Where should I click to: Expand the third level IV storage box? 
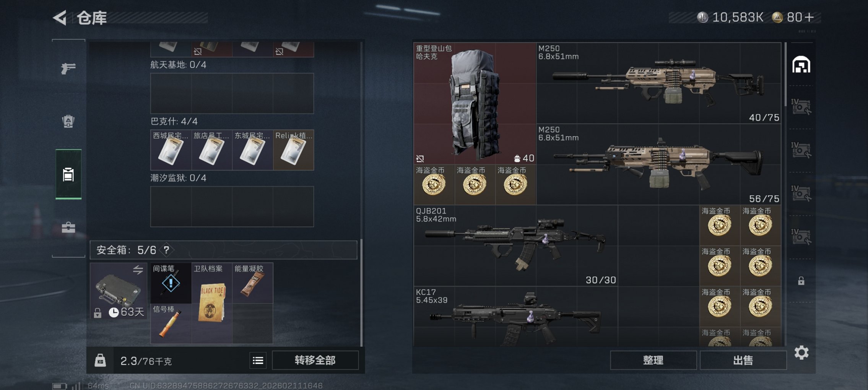[801, 193]
